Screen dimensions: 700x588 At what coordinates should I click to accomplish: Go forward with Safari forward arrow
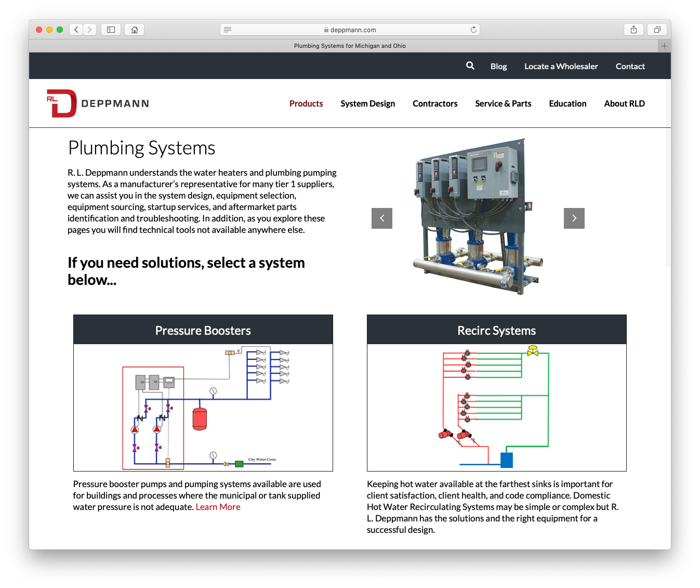tap(90, 30)
